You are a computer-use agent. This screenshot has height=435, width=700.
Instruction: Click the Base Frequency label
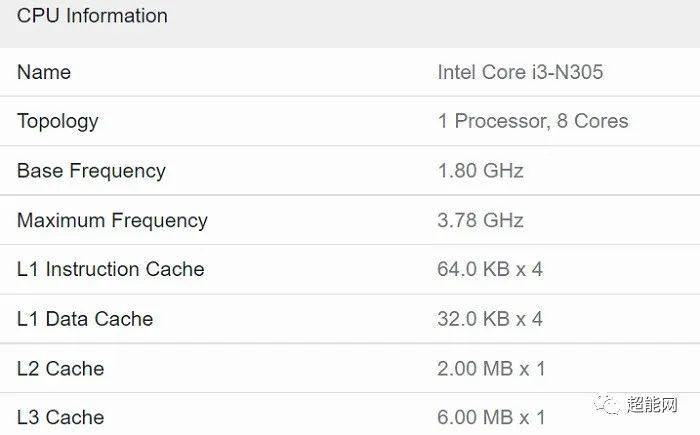[x=91, y=171]
